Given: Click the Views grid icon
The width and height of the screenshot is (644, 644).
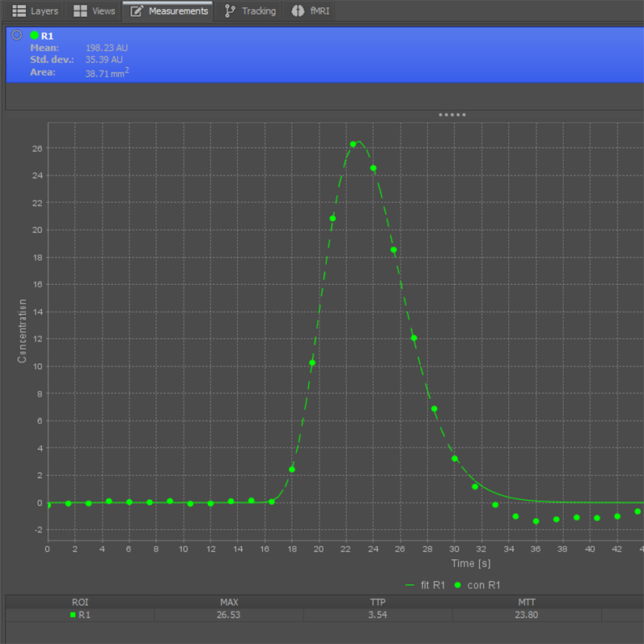Looking at the screenshot, I should [x=80, y=11].
